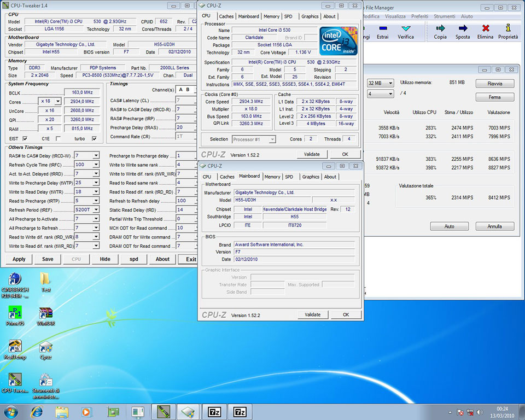Open All Precharge to Activate dropdown
This screenshot has width=525, height=420.
coord(96,219)
